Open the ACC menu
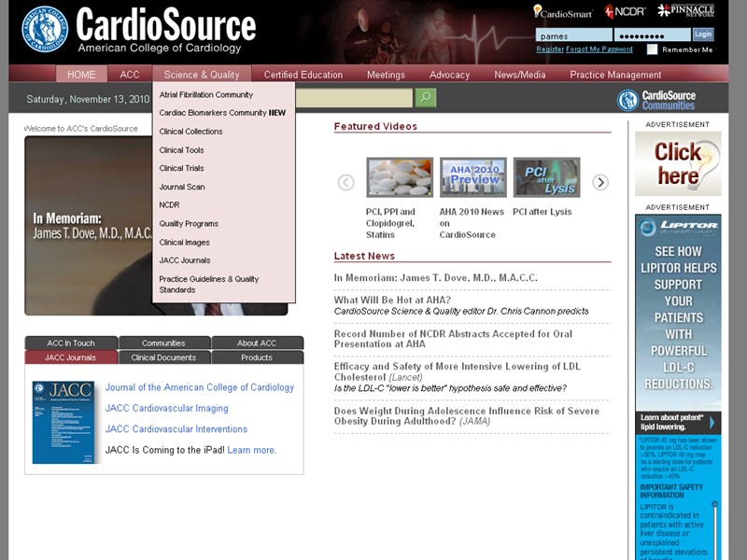Screen dimensions: 747x560 130,75
